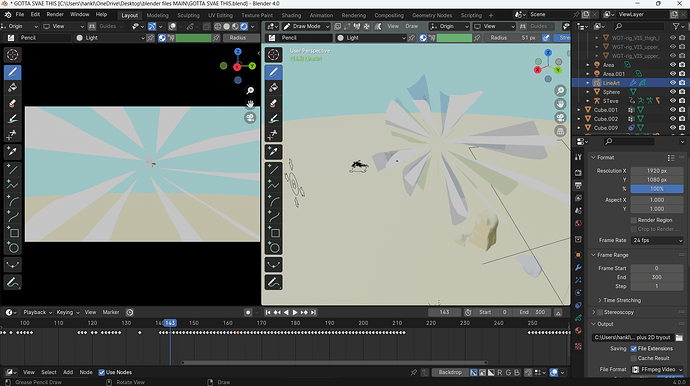
Task: Select the Cursor tool in User Perspective viewport
Action: tap(273, 55)
